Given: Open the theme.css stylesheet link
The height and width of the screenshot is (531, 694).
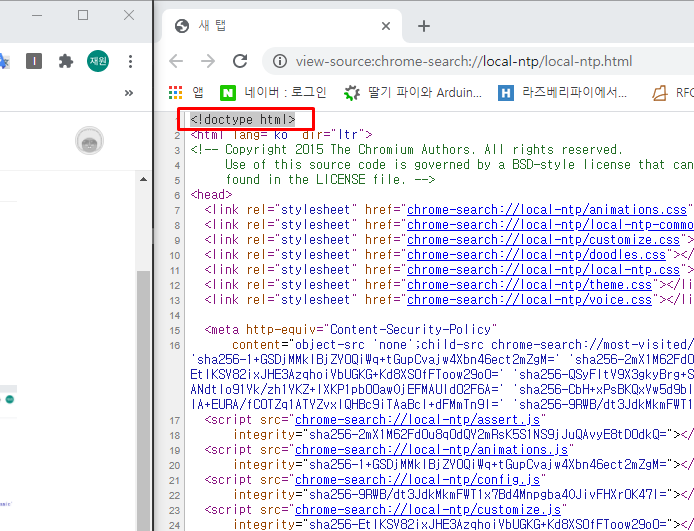Looking at the screenshot, I should pos(529,285).
